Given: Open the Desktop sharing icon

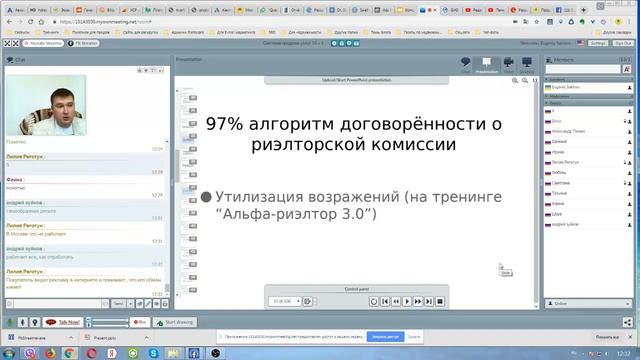Looking at the screenshot, I should pyautogui.click(x=527, y=64).
